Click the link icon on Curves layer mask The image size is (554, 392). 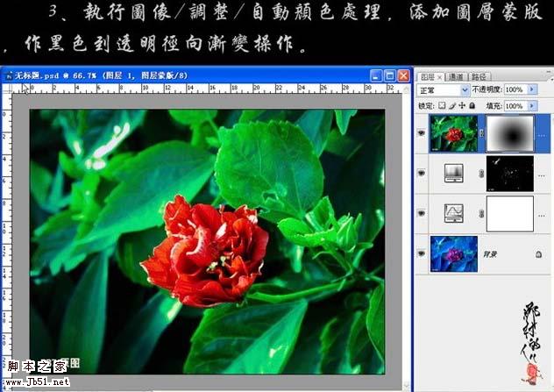pos(481,213)
